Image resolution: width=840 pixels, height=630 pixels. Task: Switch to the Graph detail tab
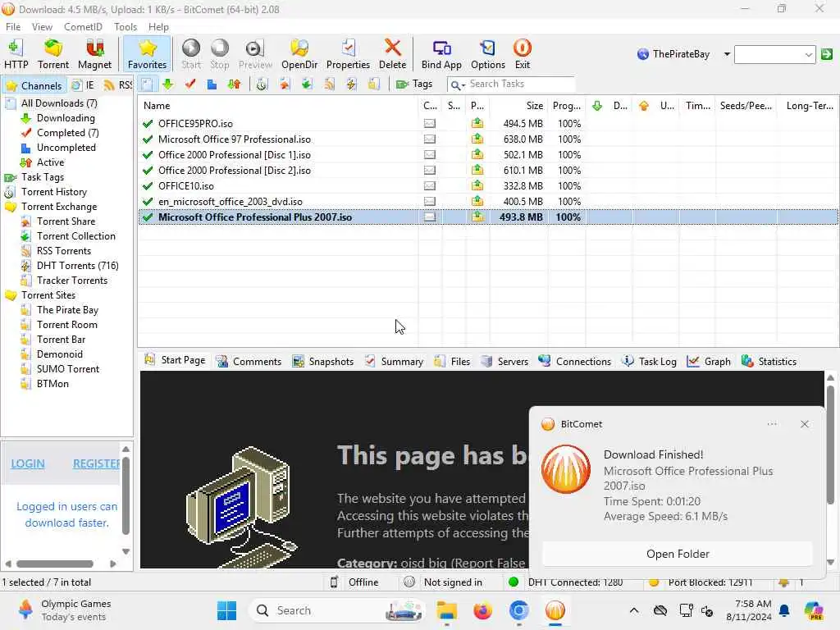click(x=709, y=362)
